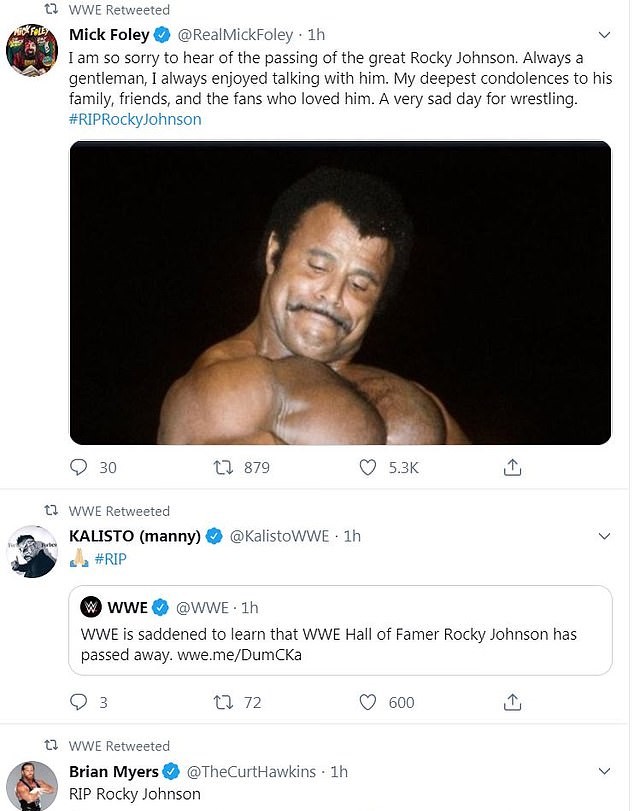Retweet Mick Foley's condolence tweet
Screen dimensions: 632x811
(x=225, y=467)
